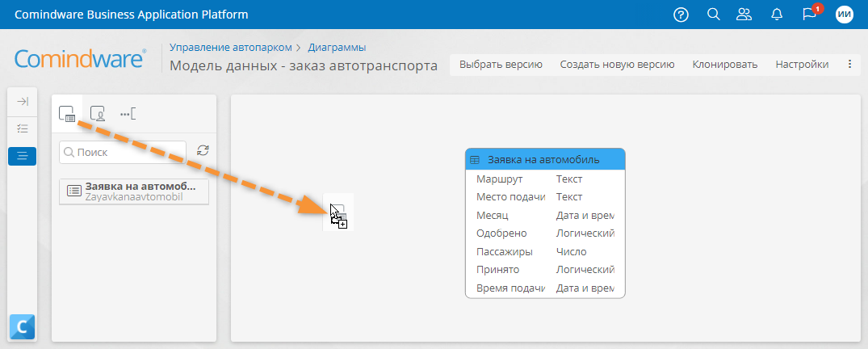
Task: Open the help question mark icon
Action: [x=681, y=15]
